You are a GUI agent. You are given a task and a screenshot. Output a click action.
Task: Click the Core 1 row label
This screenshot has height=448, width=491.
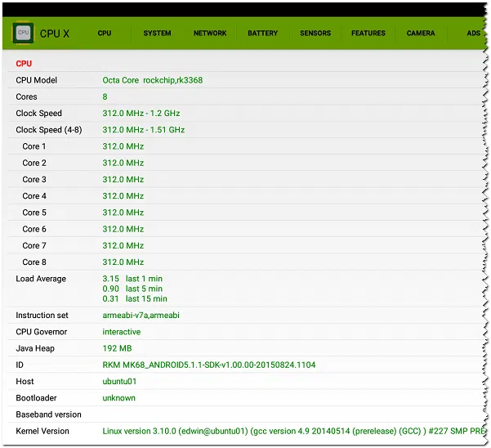(34, 146)
